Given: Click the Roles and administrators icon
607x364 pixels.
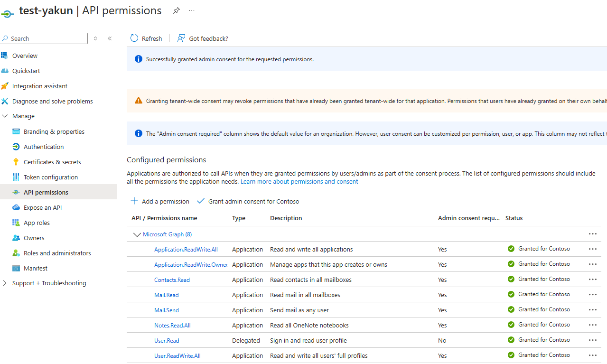Looking at the screenshot, I should click(x=16, y=253).
